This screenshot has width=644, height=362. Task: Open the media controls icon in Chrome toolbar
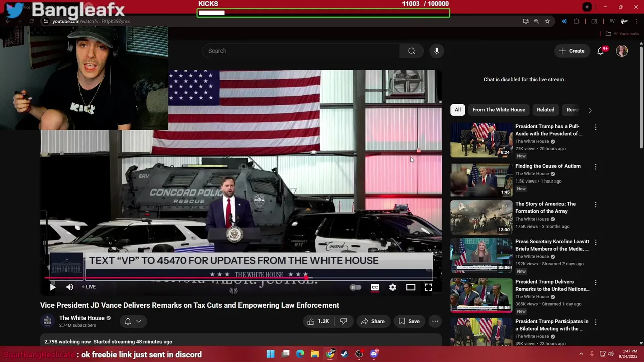612,21
